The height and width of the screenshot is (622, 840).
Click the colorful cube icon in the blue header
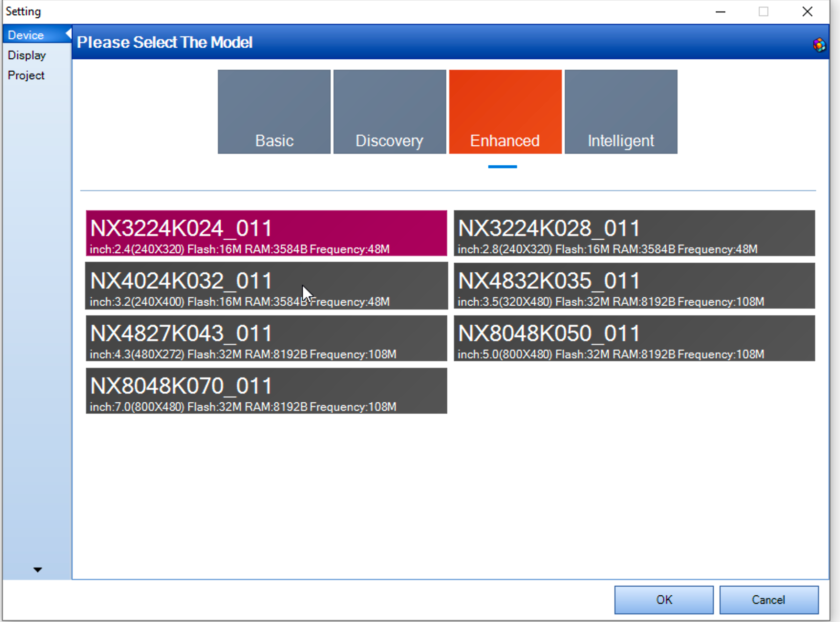pyautogui.click(x=820, y=44)
